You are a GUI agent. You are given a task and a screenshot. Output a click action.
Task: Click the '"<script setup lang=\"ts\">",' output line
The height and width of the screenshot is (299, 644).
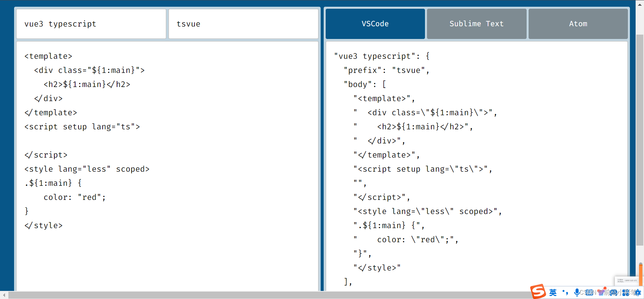click(423, 169)
